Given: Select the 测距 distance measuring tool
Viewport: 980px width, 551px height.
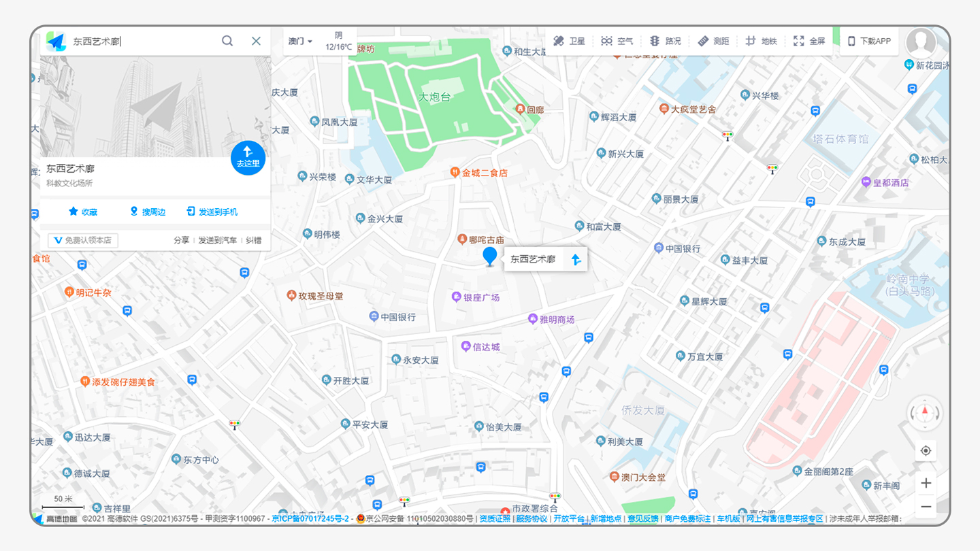Looking at the screenshot, I should 713,41.
